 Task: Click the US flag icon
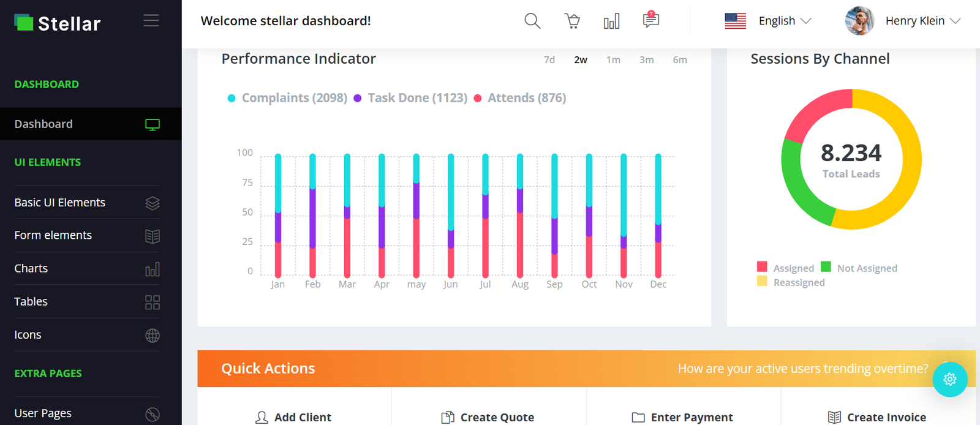[735, 21]
